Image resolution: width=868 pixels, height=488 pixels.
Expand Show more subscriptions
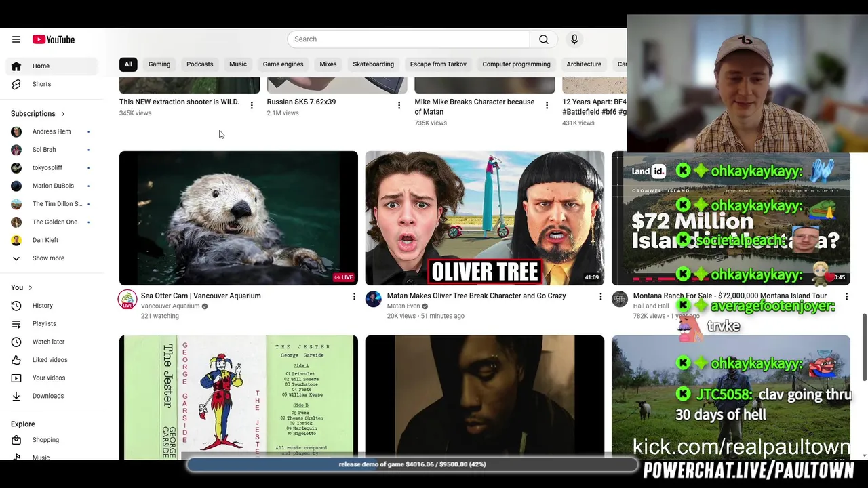click(x=52, y=258)
